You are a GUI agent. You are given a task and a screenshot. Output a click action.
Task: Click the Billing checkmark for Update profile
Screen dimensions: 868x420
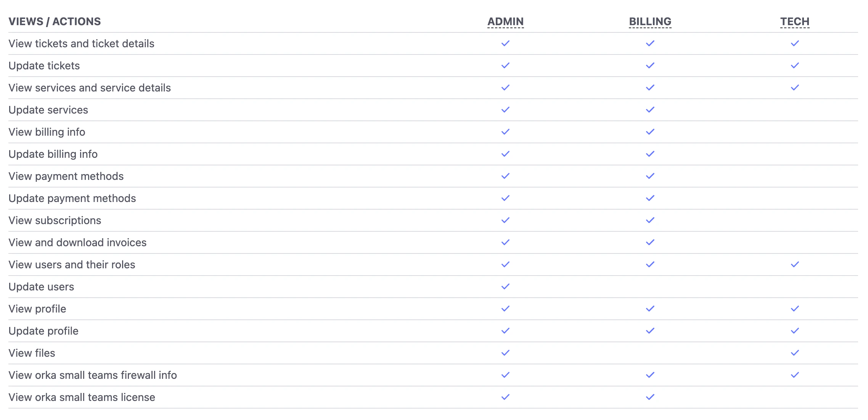[650, 331]
